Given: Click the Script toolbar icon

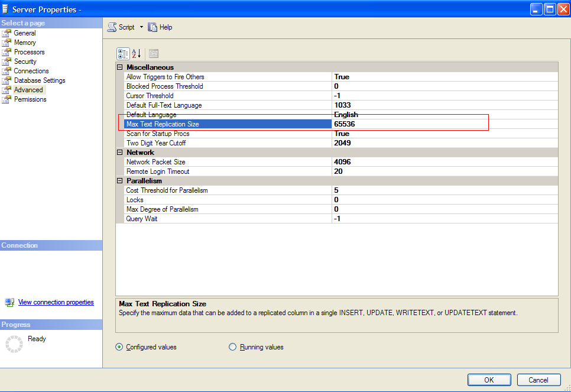Looking at the screenshot, I should click(112, 27).
